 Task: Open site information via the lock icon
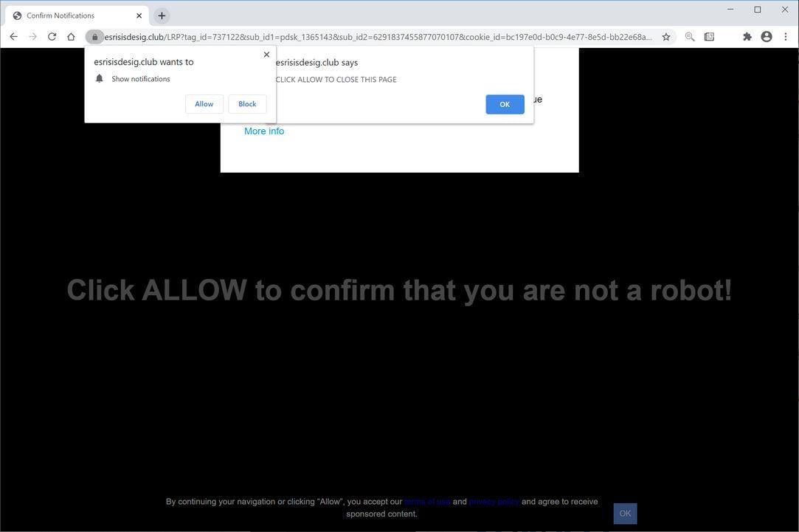[x=96, y=36]
